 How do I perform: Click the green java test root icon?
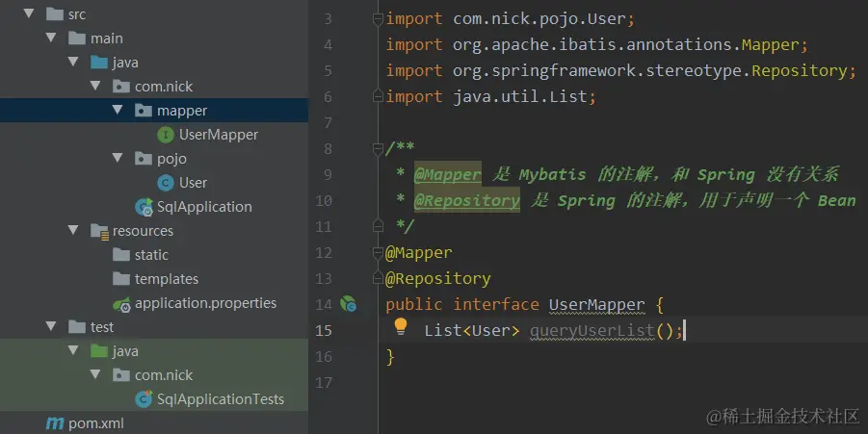point(99,350)
